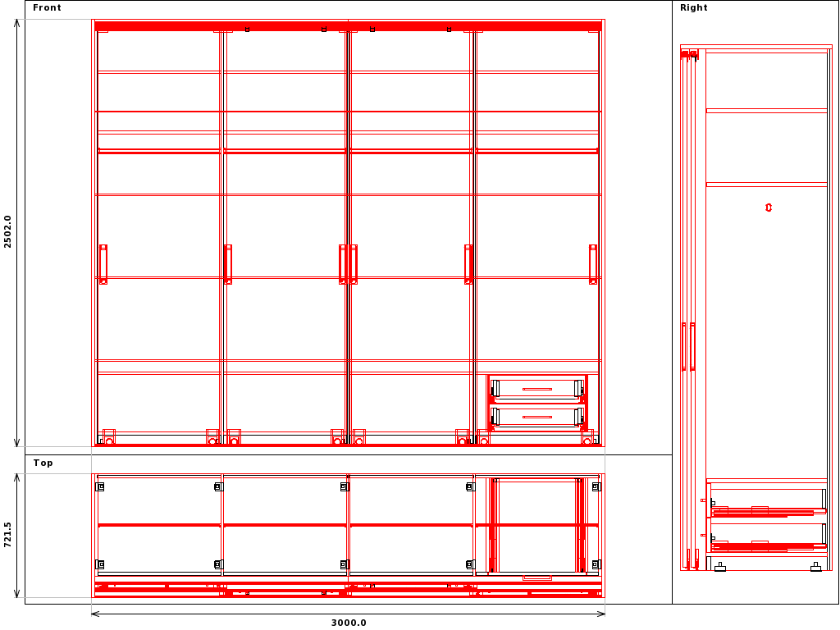Select drawer handle in Top view
Viewport: 840px width, 630px height.
537,577
